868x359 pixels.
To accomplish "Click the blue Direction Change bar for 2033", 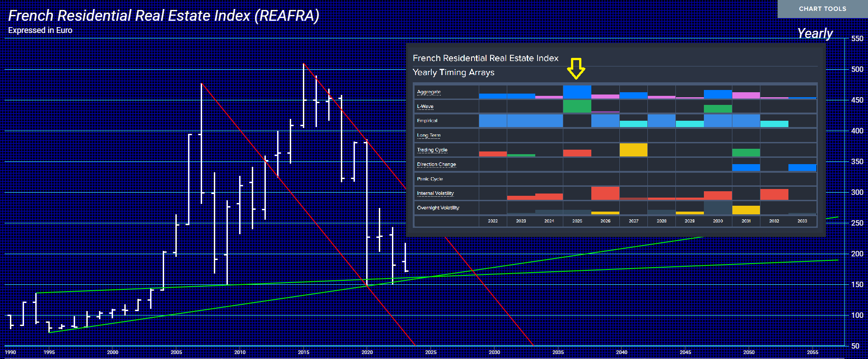I will [x=802, y=167].
